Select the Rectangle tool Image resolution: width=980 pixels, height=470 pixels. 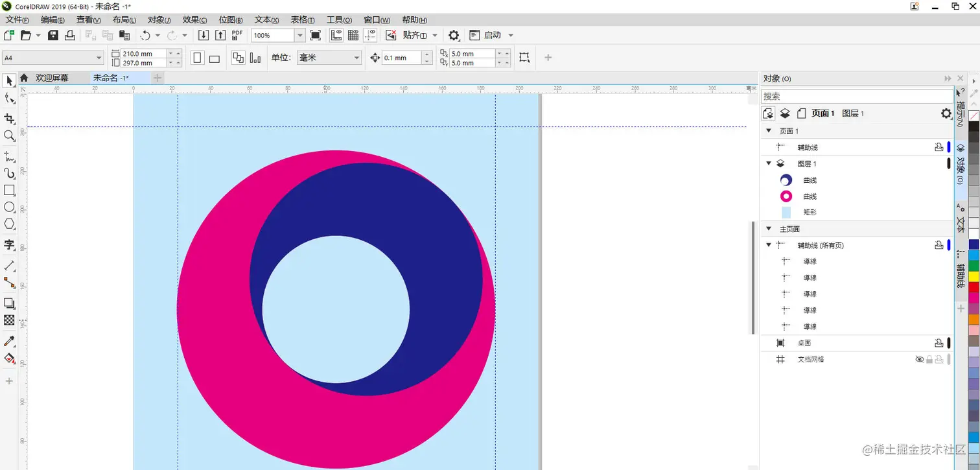pyautogui.click(x=8, y=190)
